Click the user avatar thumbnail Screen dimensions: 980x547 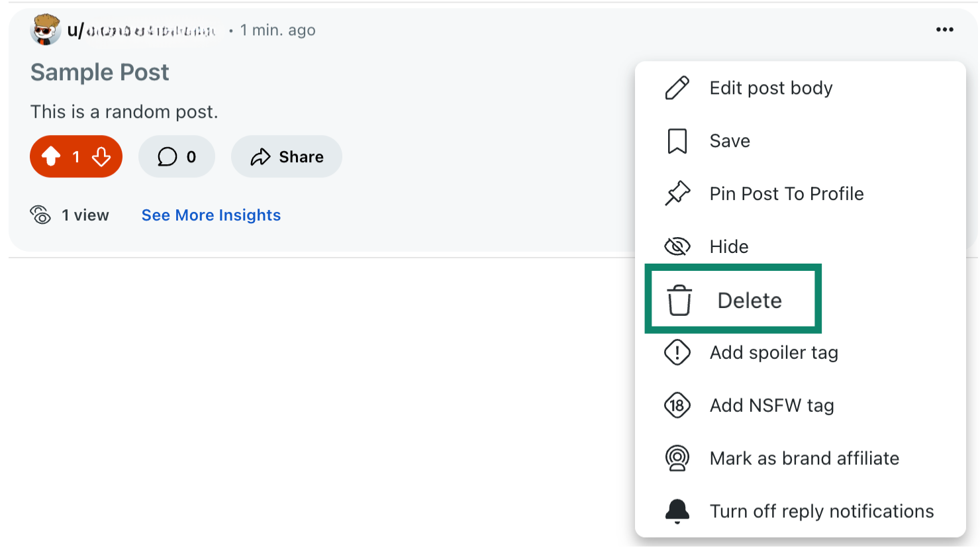44,29
